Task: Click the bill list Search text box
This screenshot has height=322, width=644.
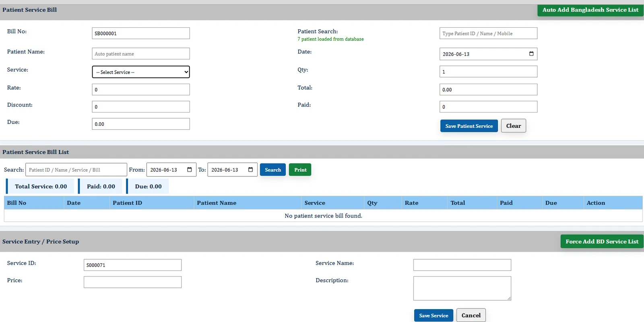Action: 76,170
